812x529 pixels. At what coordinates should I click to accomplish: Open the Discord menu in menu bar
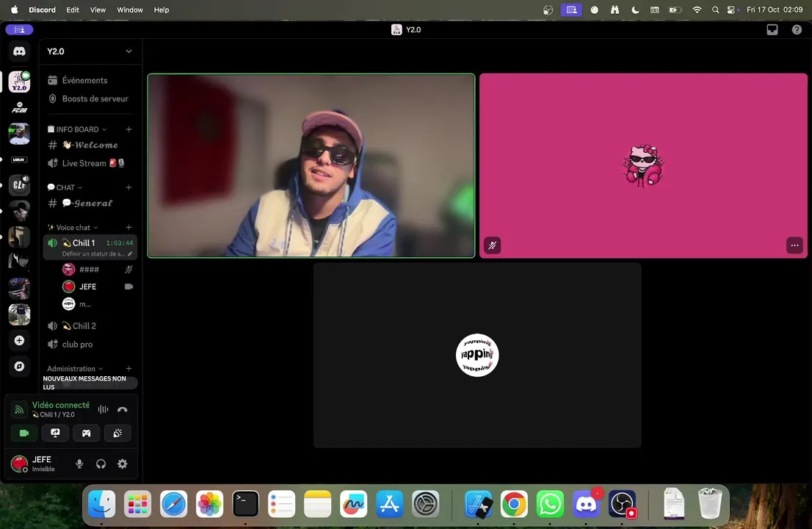(42, 10)
